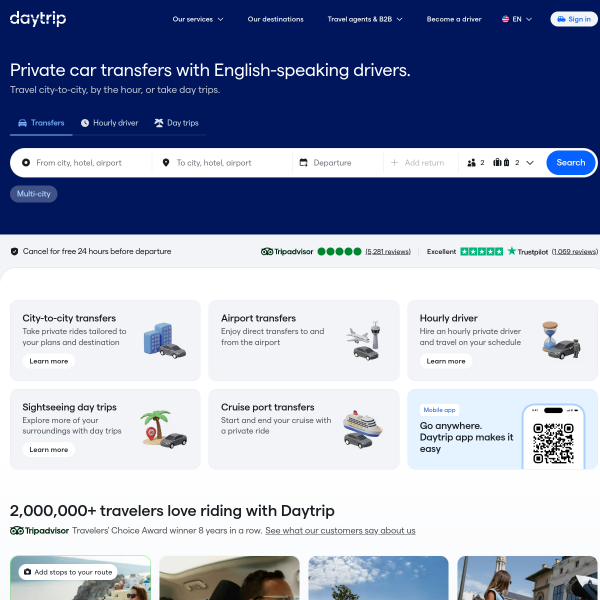The width and height of the screenshot is (600, 600).
Task: Learn more about Hourly driver
Action: click(x=446, y=361)
